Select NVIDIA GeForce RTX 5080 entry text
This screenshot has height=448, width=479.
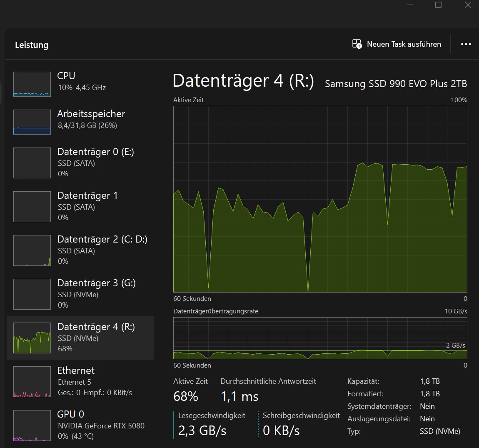coord(101,426)
